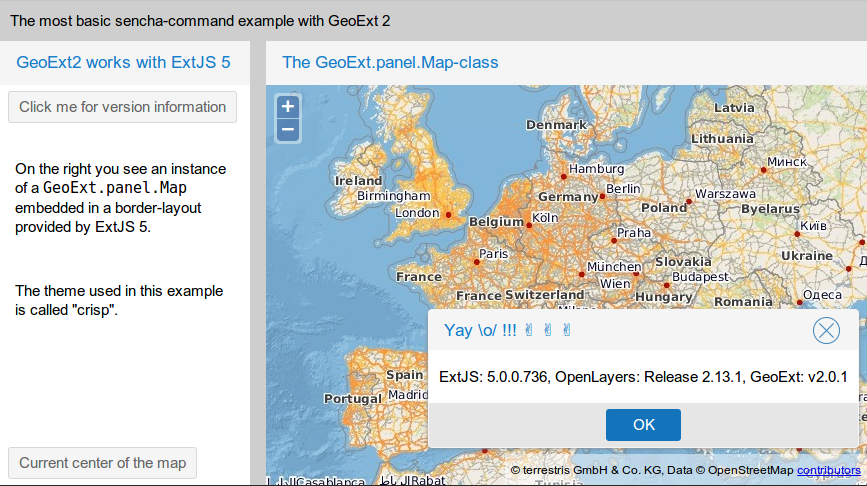Select the Praha red city marker

[x=614, y=241]
